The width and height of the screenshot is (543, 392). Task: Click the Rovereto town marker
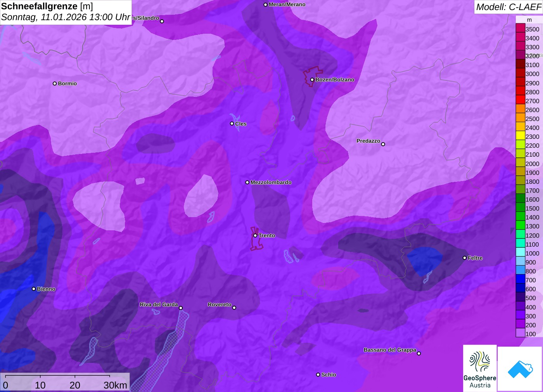(234, 308)
